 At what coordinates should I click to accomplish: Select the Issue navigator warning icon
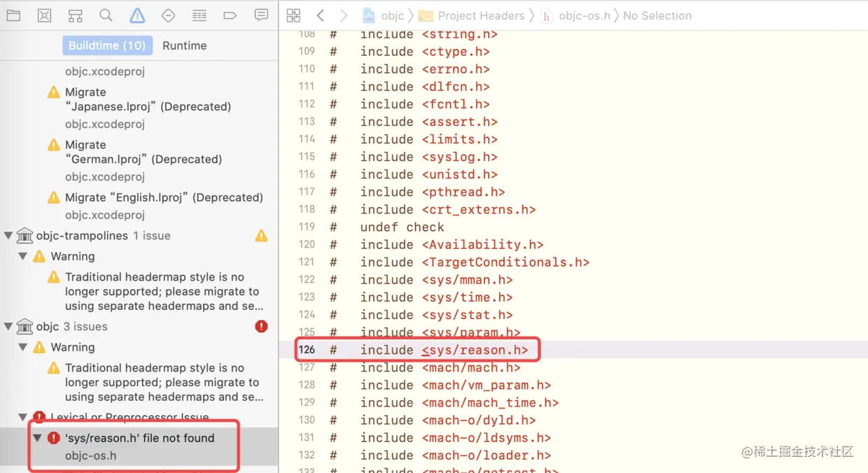(x=137, y=15)
